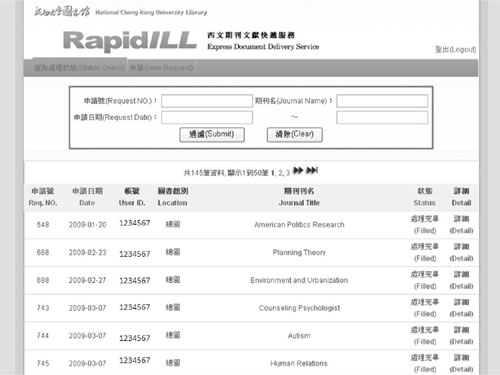
Task: Click the record count summary text
Action: pyautogui.click(x=226, y=173)
